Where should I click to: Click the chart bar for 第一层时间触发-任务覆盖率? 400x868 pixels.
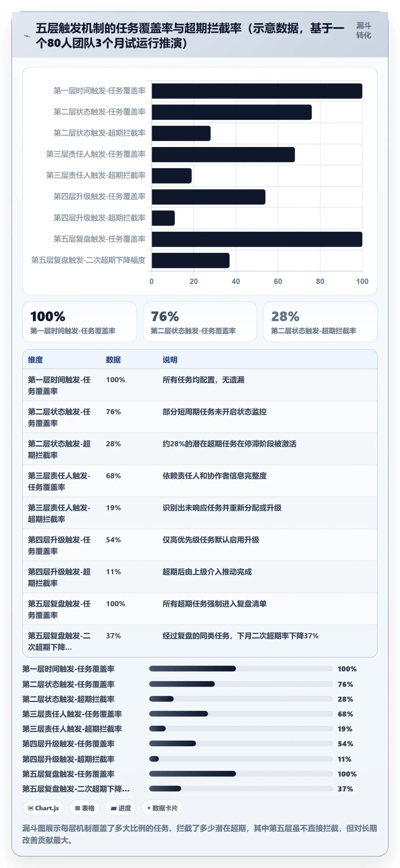coord(257,91)
